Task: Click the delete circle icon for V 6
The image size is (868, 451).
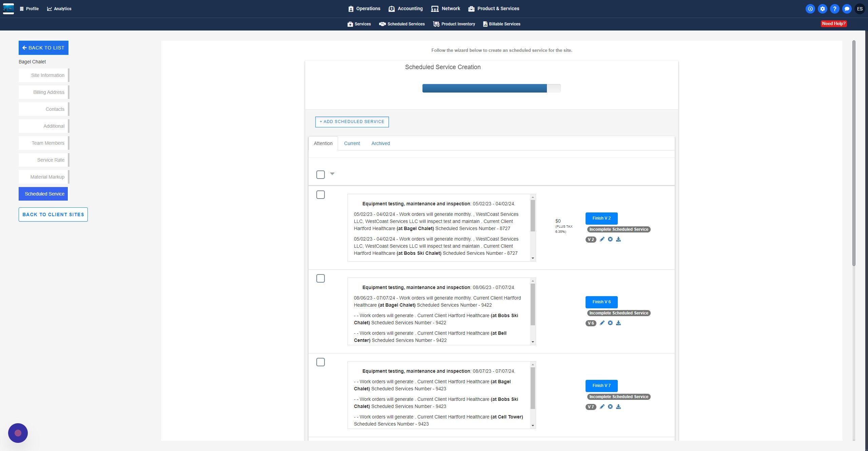Action: [610, 323]
